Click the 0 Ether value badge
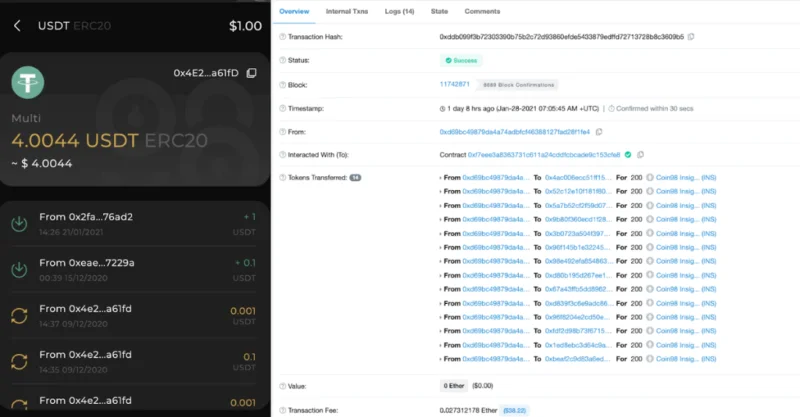This screenshot has width=800, height=417. click(x=454, y=386)
